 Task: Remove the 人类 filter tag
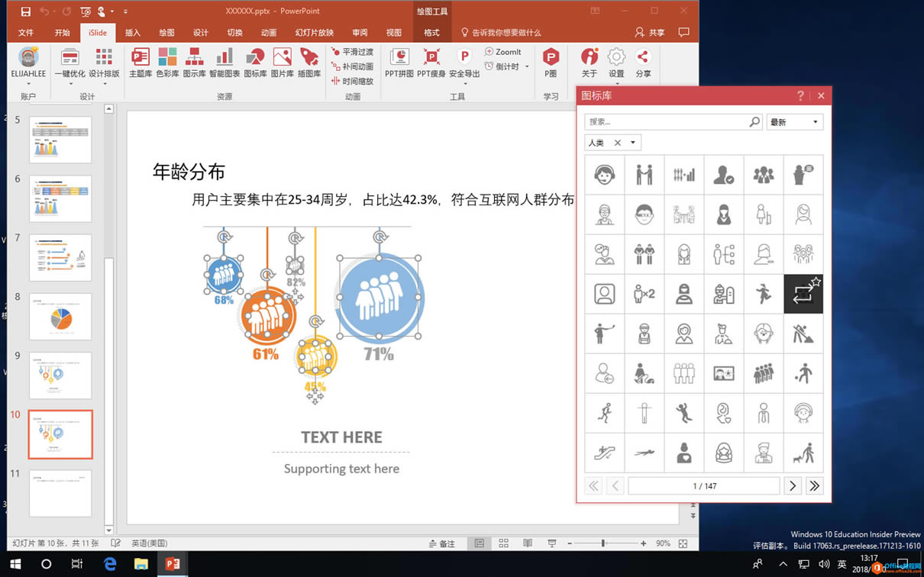[x=619, y=143]
